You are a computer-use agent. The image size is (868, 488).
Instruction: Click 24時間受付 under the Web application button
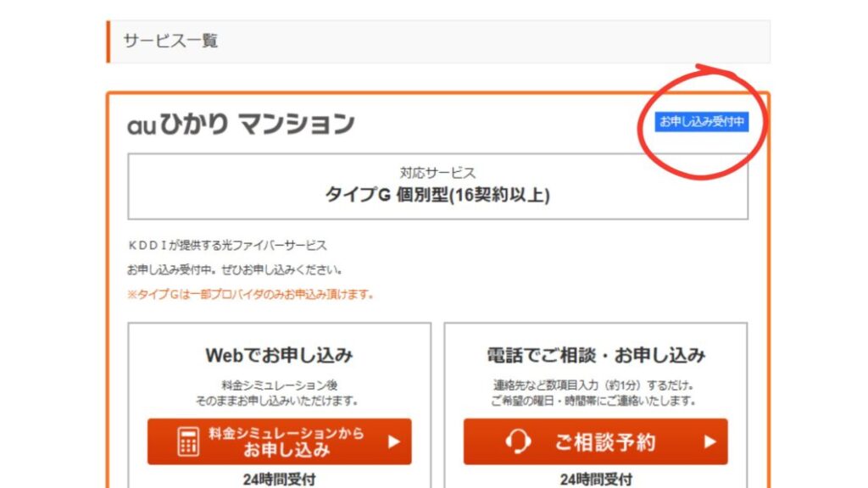pos(279,480)
